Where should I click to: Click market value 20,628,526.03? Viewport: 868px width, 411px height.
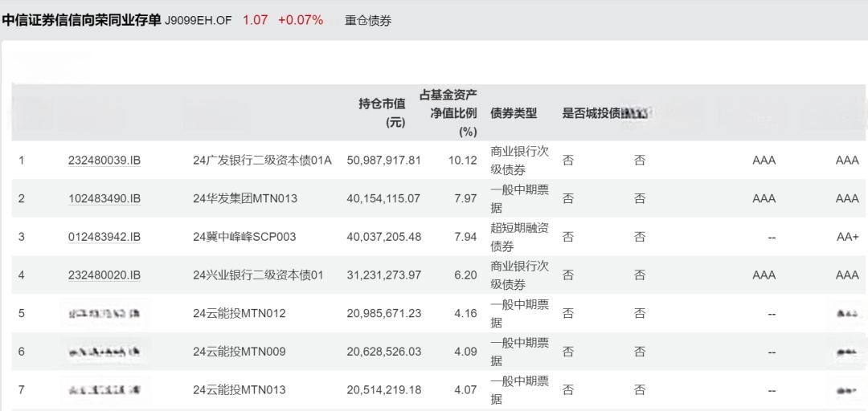(x=384, y=352)
